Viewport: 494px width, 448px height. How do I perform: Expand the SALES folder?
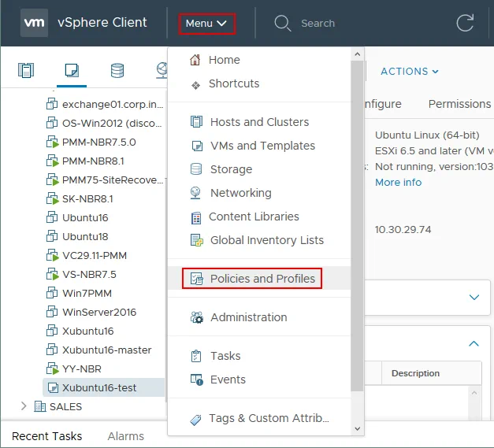click(x=24, y=406)
